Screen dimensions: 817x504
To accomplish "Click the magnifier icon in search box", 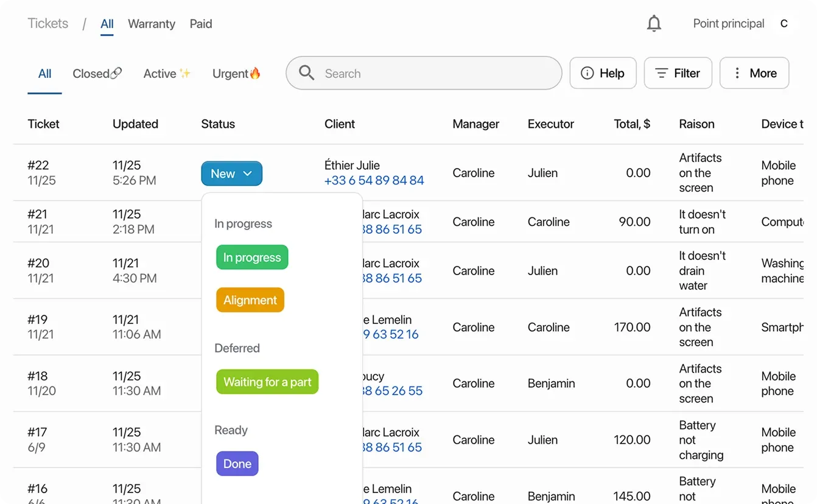I will 307,73.
